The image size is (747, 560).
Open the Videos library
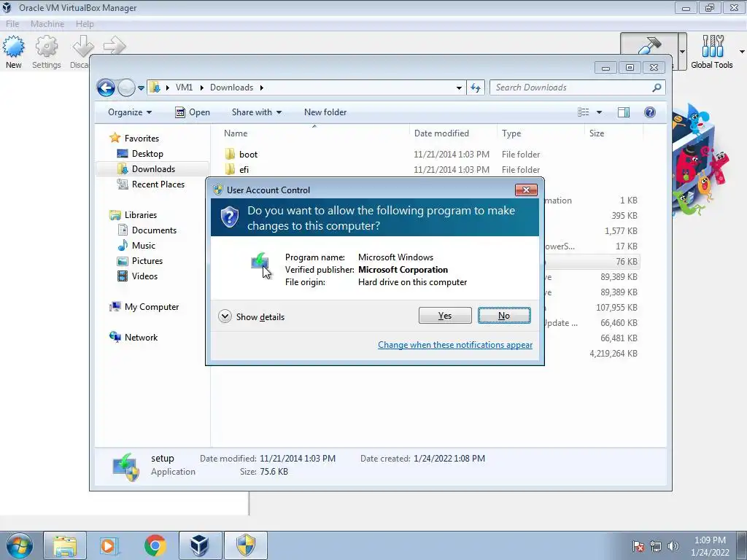tap(144, 276)
